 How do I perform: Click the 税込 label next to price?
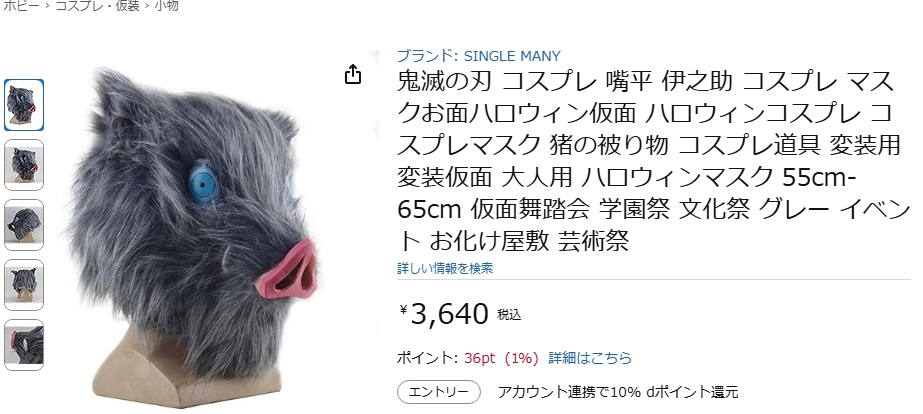pyautogui.click(x=509, y=315)
